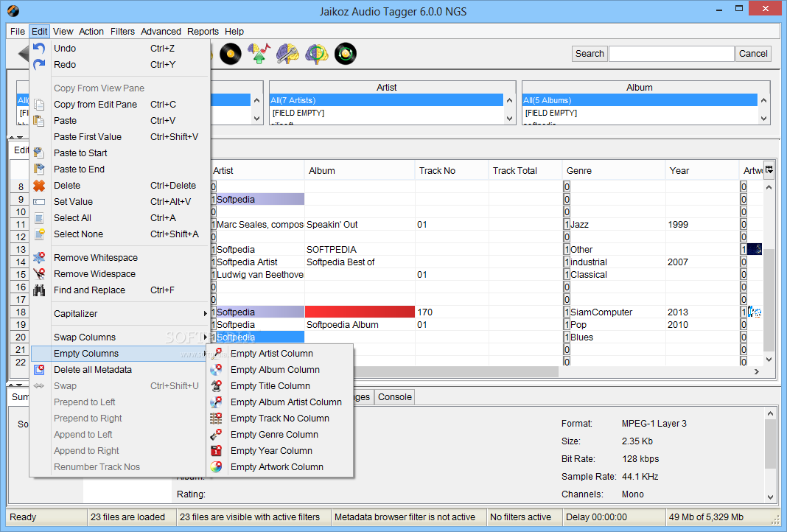Sort by the Year column header
This screenshot has height=532, width=787.
pyautogui.click(x=702, y=171)
